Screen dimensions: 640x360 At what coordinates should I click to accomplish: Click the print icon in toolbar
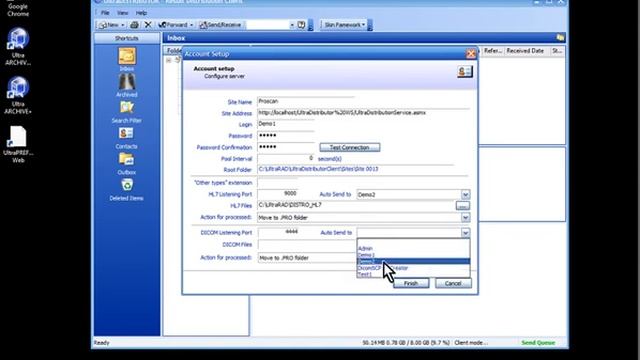click(x=134, y=25)
